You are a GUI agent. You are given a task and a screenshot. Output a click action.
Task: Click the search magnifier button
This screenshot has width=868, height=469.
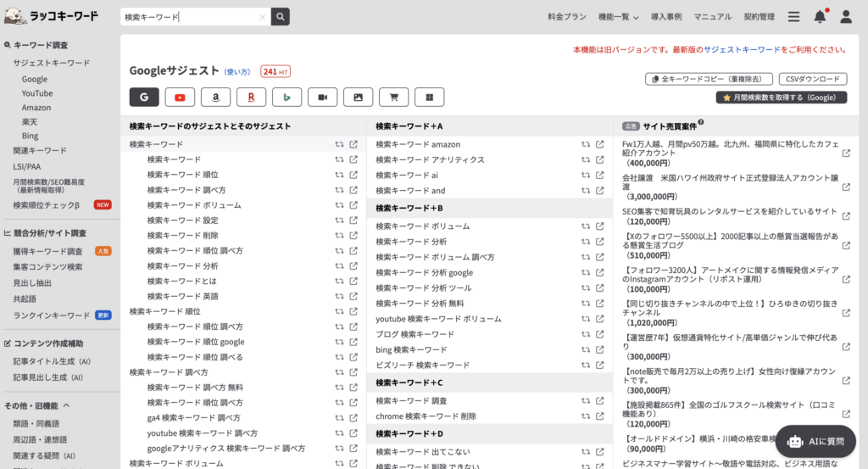(x=280, y=17)
